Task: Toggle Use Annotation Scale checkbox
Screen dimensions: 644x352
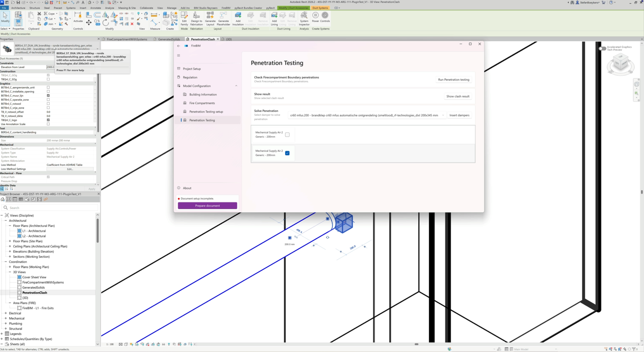Action: tap(48, 124)
